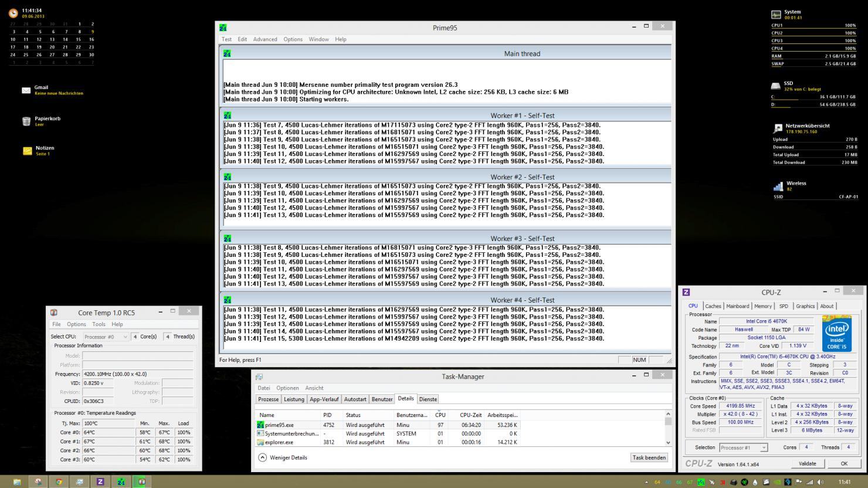Screen dimensions: 868x488
Task: Click the network signal tray icon
Action: [x=810, y=482]
